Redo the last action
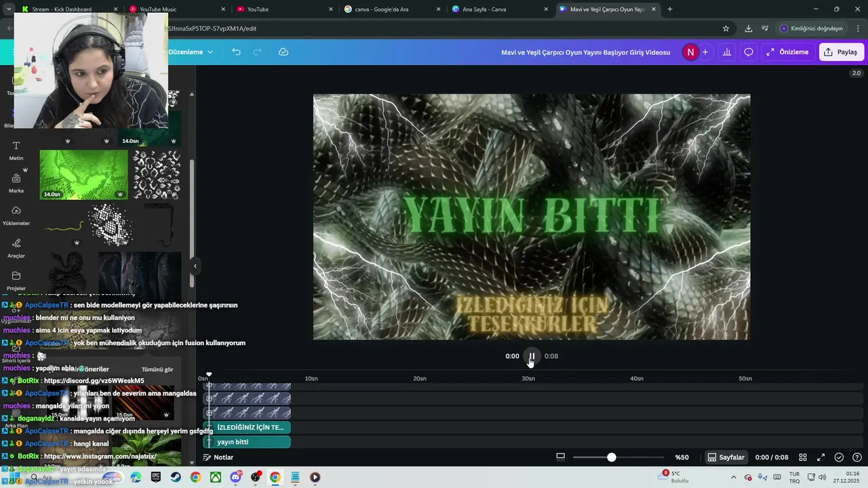868x488 pixels. (x=257, y=52)
